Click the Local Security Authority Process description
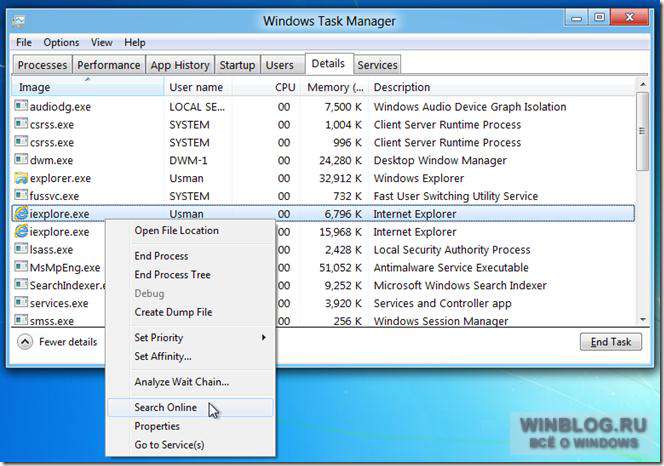The image size is (664, 466). (452, 250)
